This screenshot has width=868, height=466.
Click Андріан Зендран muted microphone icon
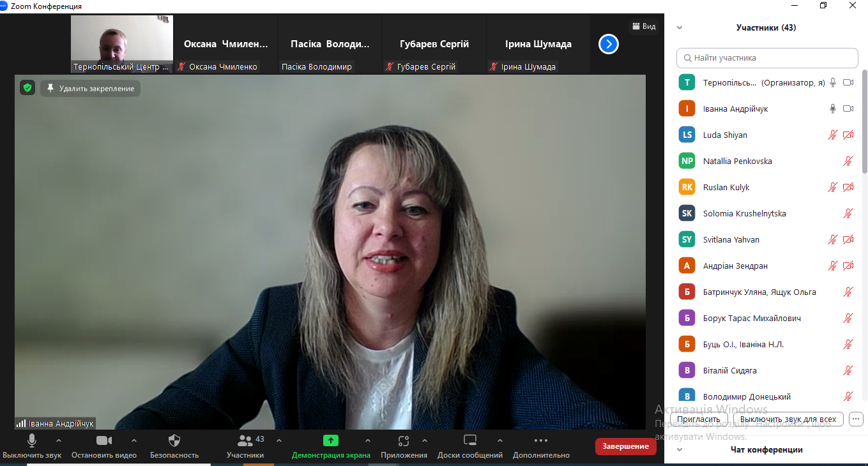pyautogui.click(x=833, y=266)
